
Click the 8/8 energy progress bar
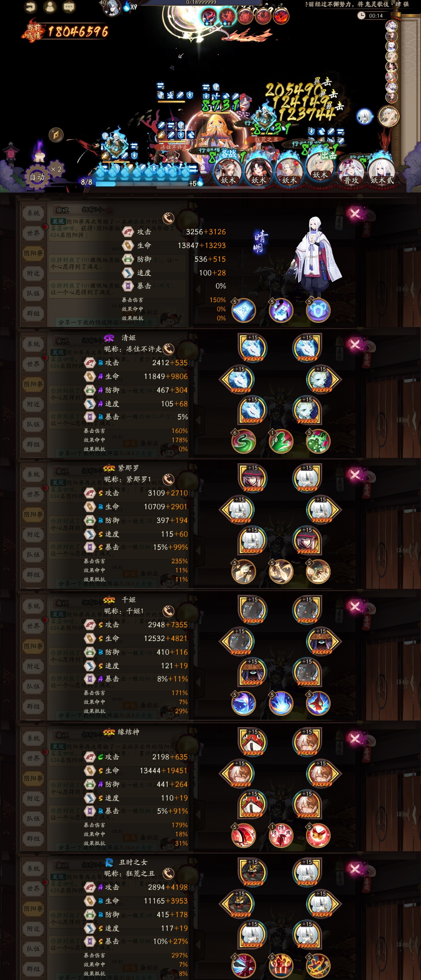pos(145,183)
